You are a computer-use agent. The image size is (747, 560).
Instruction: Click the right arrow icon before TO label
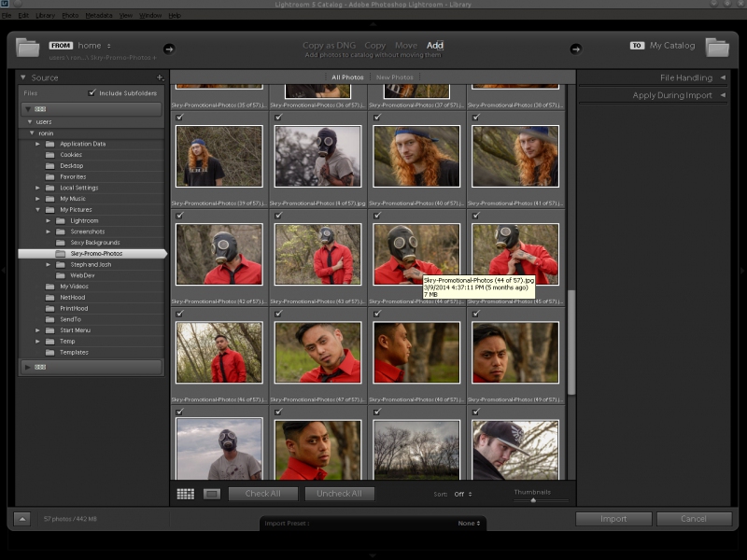[x=575, y=49]
